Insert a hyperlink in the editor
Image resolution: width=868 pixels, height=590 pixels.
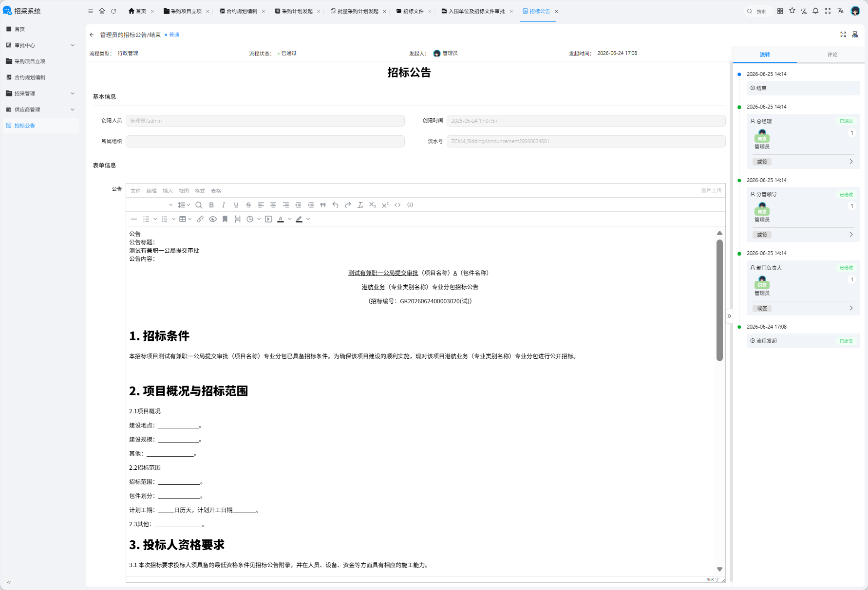(x=200, y=219)
